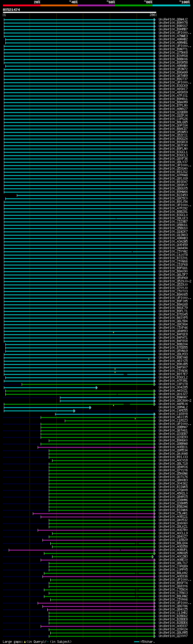The width and height of the screenshot is (193, 644).
Task: Select hit label UniRef100_Q2XVV7
Action: pyautogui.click(x=173, y=636)
